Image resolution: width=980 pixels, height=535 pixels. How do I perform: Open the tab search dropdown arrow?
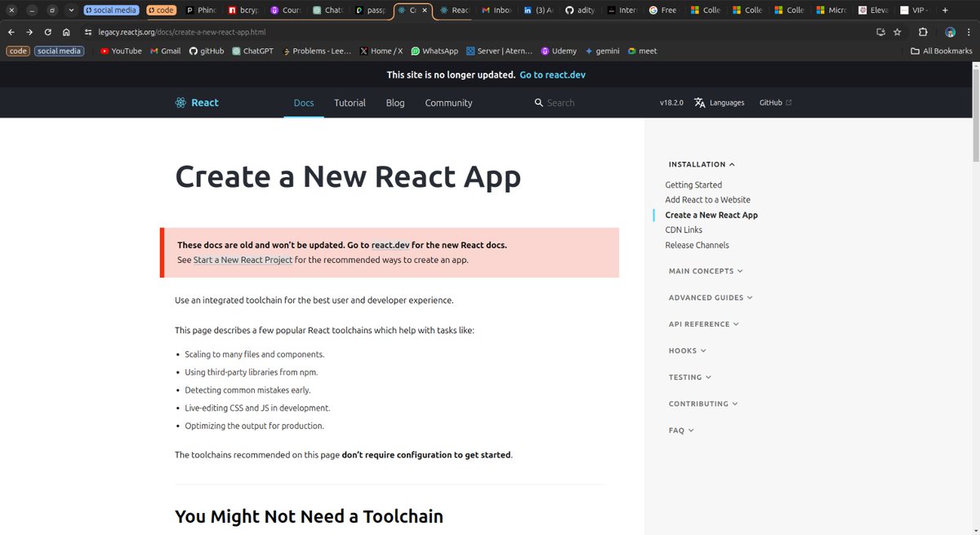tap(71, 11)
